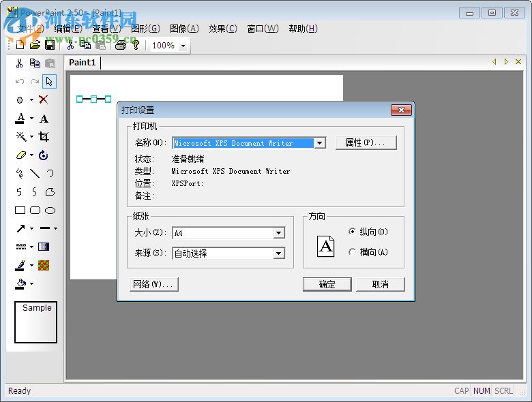Expand the circle brush shape options arrow

[x=31, y=99]
